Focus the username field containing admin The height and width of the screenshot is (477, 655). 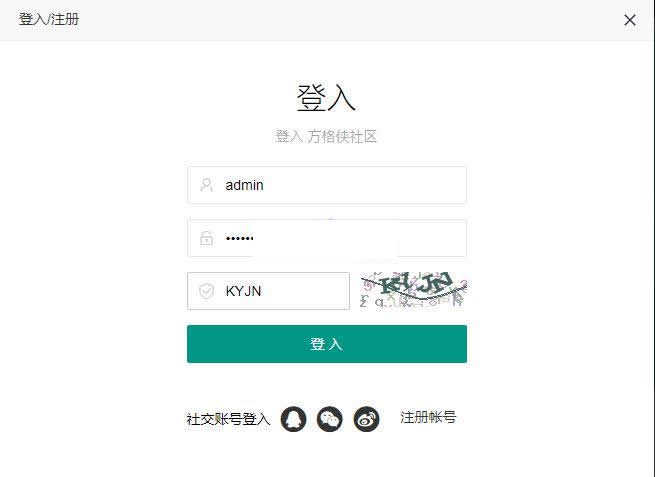click(x=327, y=185)
